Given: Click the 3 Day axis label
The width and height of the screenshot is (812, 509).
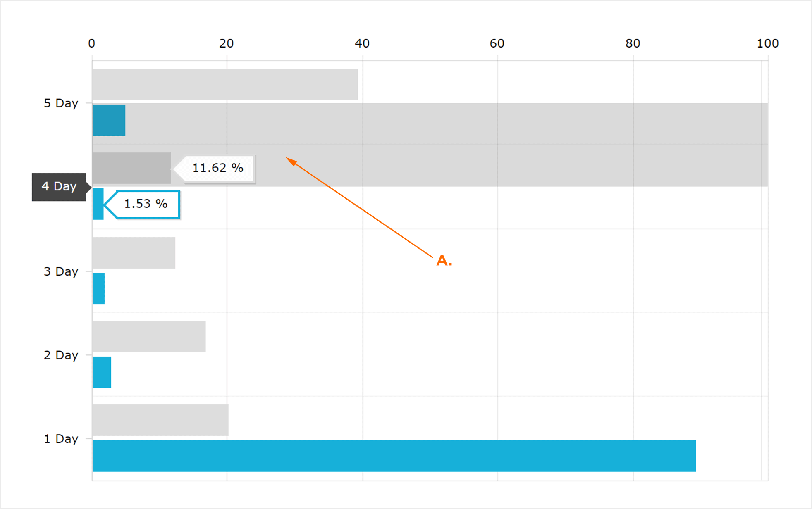Looking at the screenshot, I should click(61, 271).
